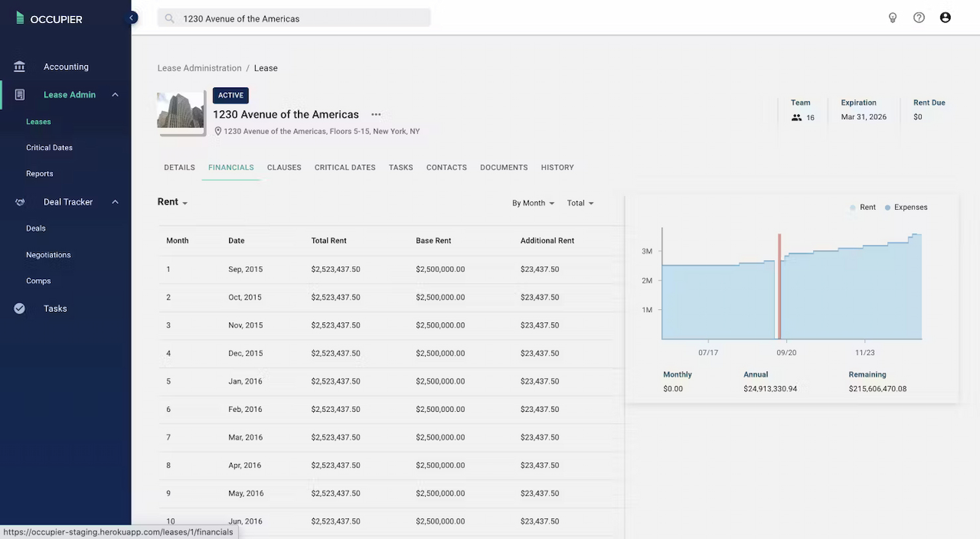Open the ellipsis menu beside lease name
The image size is (980, 539).
tap(375, 114)
